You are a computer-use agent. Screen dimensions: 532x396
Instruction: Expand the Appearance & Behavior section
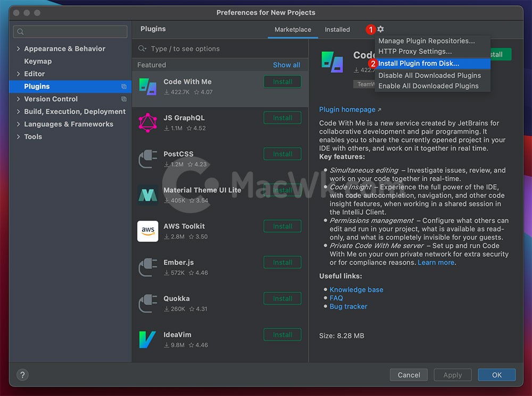19,49
